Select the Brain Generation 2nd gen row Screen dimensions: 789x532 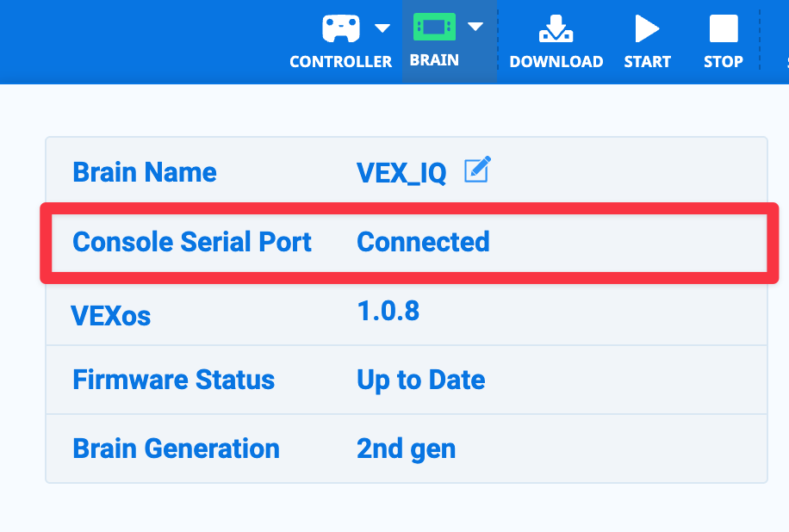[x=406, y=448]
